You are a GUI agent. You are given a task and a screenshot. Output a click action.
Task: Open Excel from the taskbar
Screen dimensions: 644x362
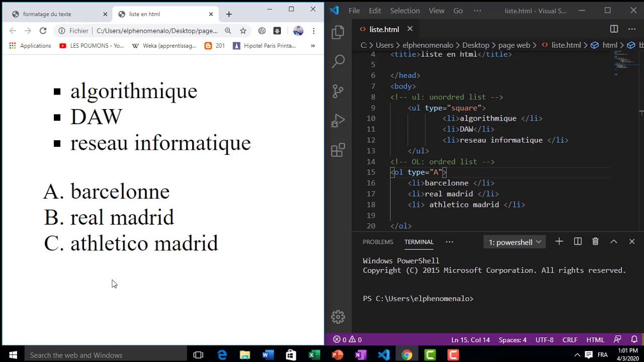(x=314, y=355)
